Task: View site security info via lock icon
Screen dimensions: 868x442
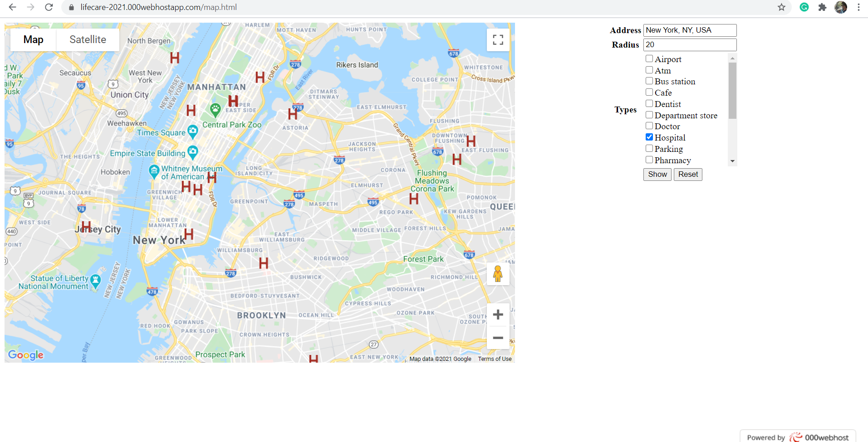Action: click(71, 7)
